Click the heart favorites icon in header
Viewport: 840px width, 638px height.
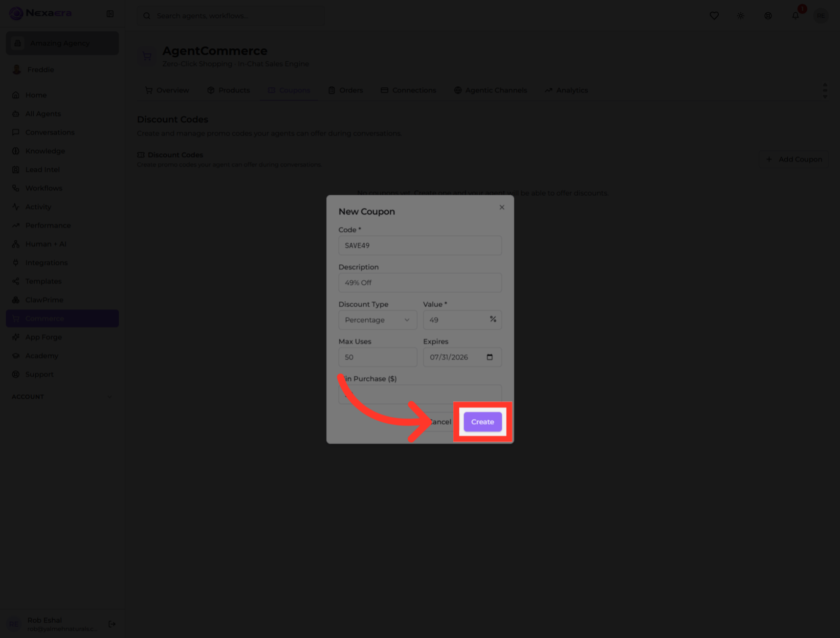(x=714, y=16)
